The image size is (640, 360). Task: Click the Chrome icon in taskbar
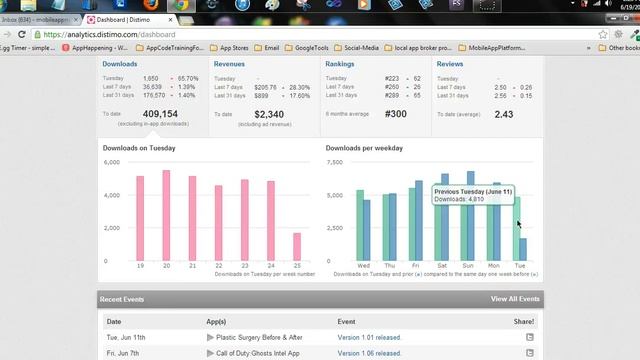click(x=181, y=5)
